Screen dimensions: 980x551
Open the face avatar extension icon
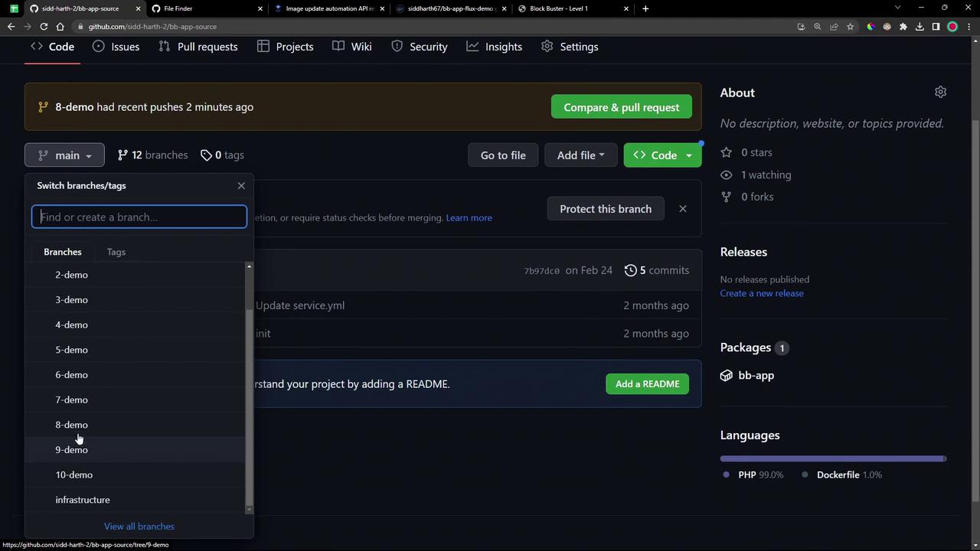coord(887,27)
